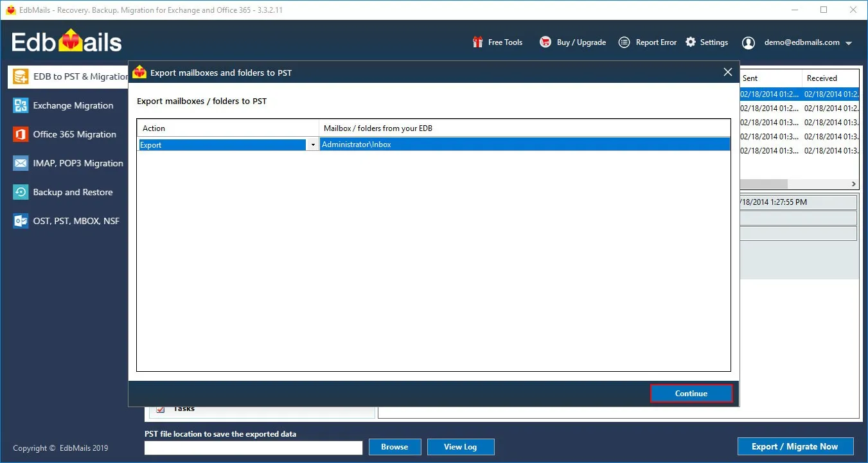Click the user account avatar icon

[x=748, y=43]
